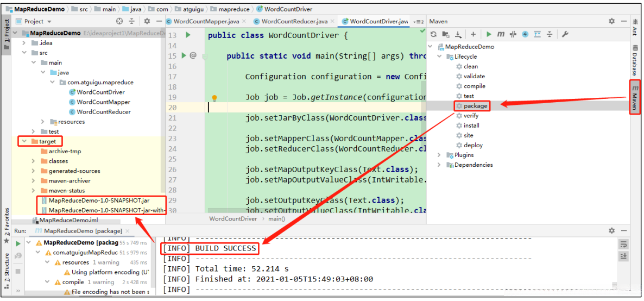The height and width of the screenshot is (301, 644).
Task: Expand Plugins node in Maven panel
Action: (439, 155)
